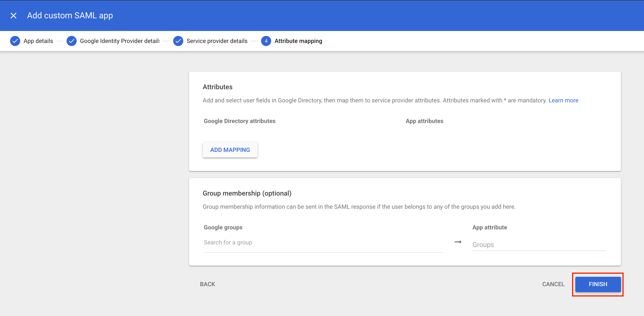Go to the App details step
The width and height of the screenshot is (644, 316).
38,41
